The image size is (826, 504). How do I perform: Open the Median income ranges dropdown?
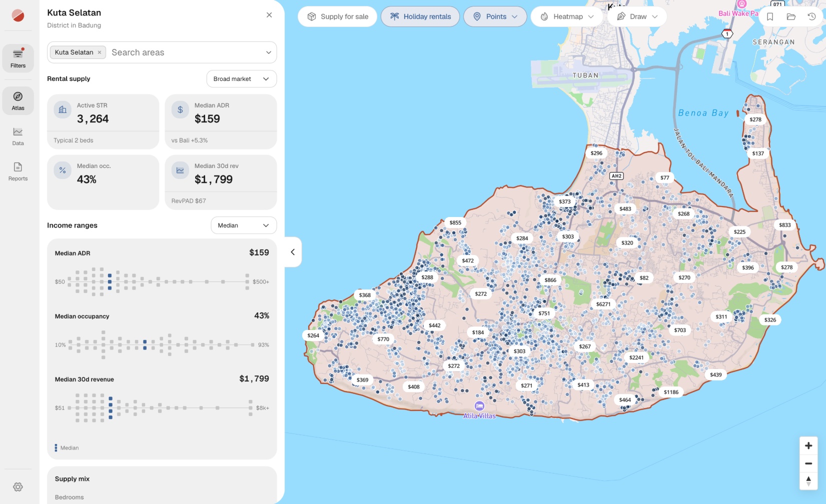coord(244,225)
